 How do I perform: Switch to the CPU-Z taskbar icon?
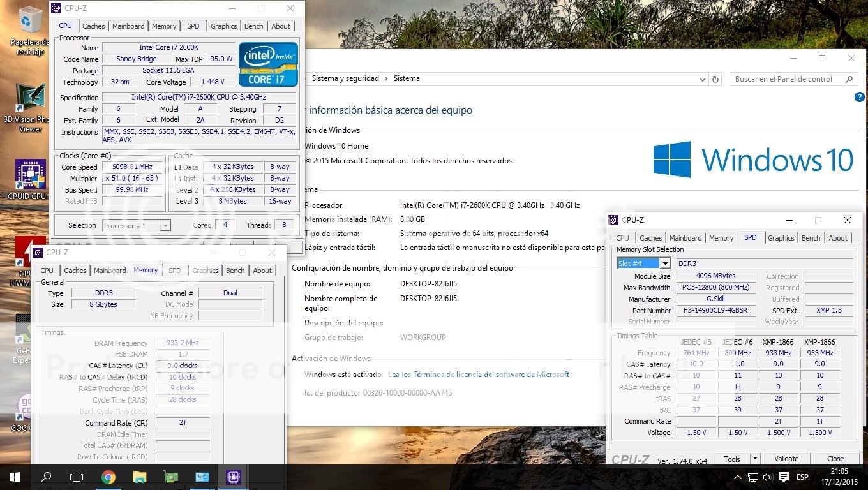click(233, 477)
